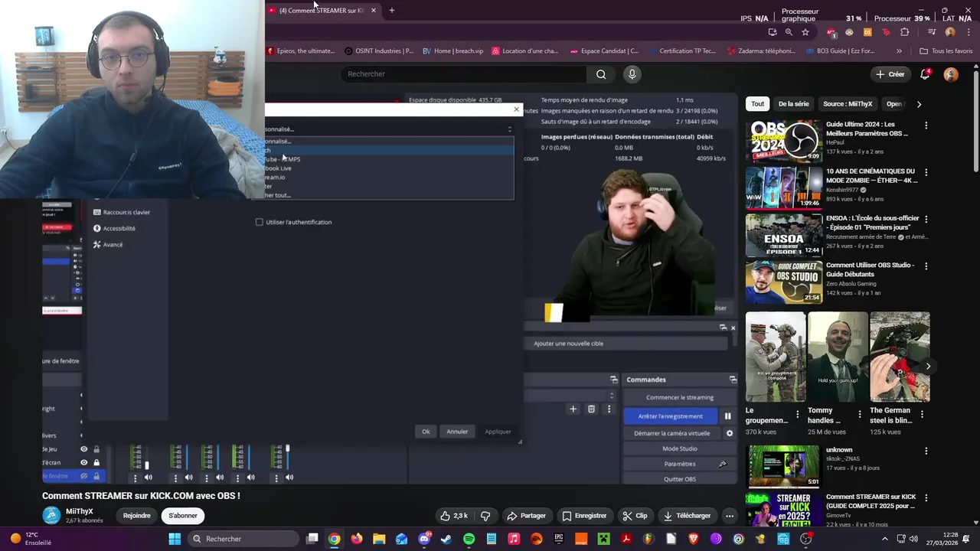Screen dimensions: 980x551
Task: Click the MiiThyX channel avatar
Action: (51, 515)
